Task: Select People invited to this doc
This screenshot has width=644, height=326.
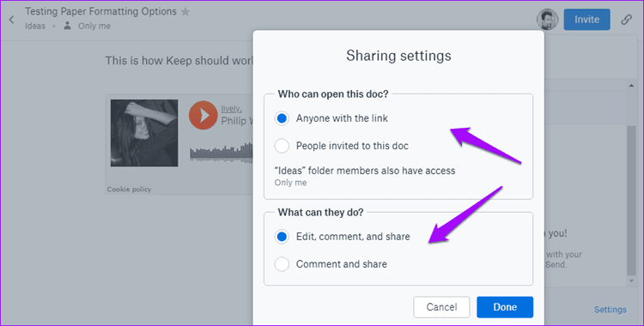Action: 282,146
